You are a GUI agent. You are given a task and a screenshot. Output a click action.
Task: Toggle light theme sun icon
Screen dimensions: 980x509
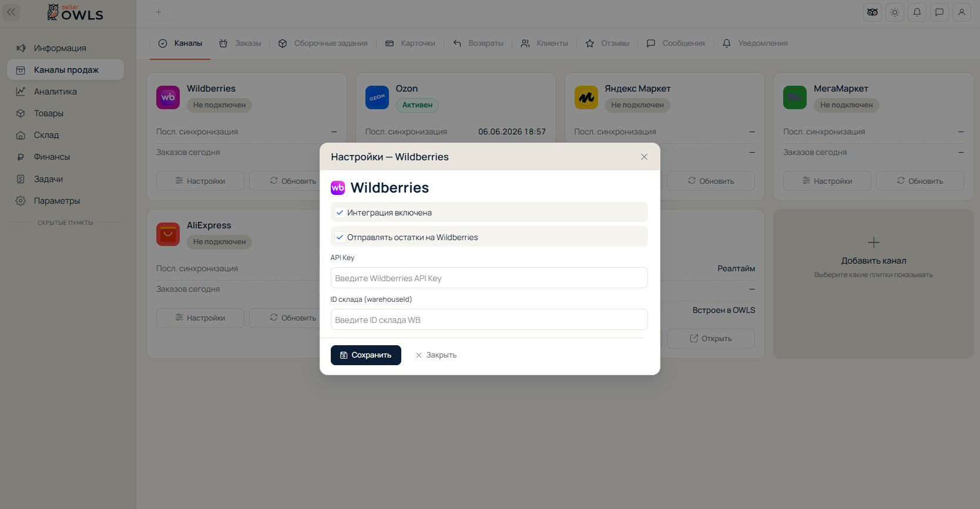895,12
